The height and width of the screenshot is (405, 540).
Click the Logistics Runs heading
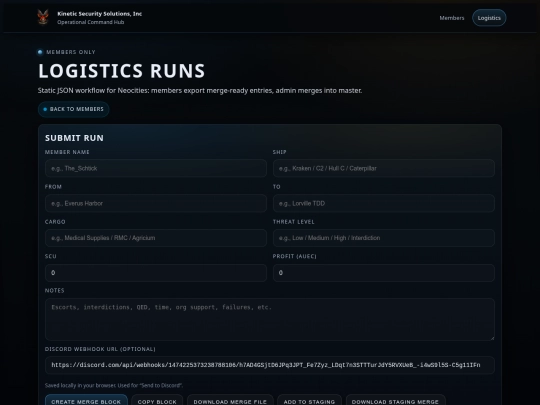coord(122,71)
